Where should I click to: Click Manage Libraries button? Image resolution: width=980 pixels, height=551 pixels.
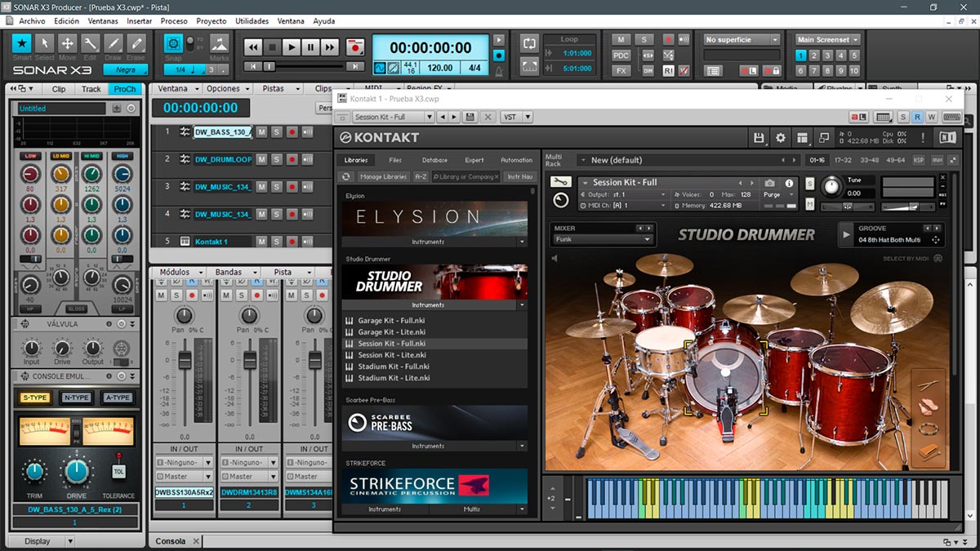point(383,176)
